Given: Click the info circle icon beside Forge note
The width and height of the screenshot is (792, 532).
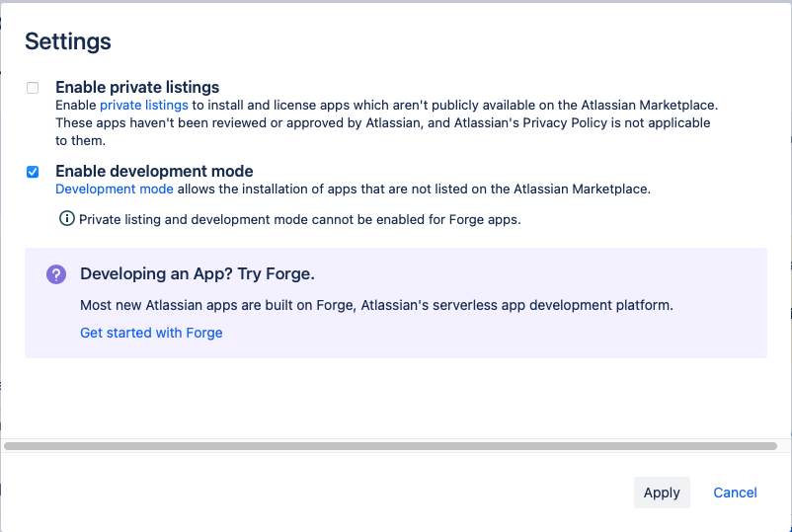Looking at the screenshot, I should point(67,219).
